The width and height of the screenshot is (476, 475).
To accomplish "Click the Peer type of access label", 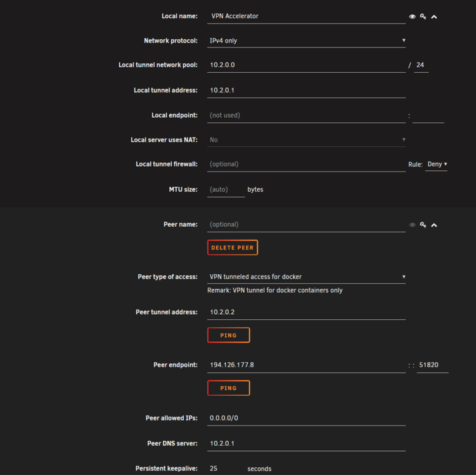I will [167, 277].
